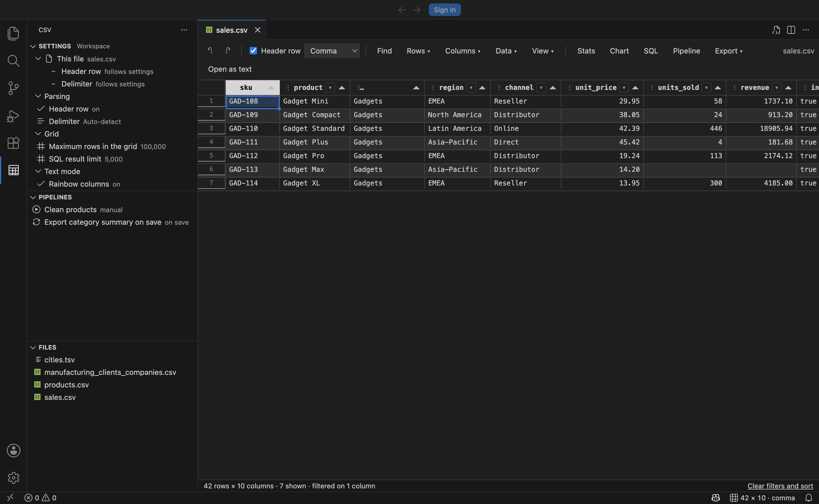Click the drag handle dots on channel column

coord(499,88)
